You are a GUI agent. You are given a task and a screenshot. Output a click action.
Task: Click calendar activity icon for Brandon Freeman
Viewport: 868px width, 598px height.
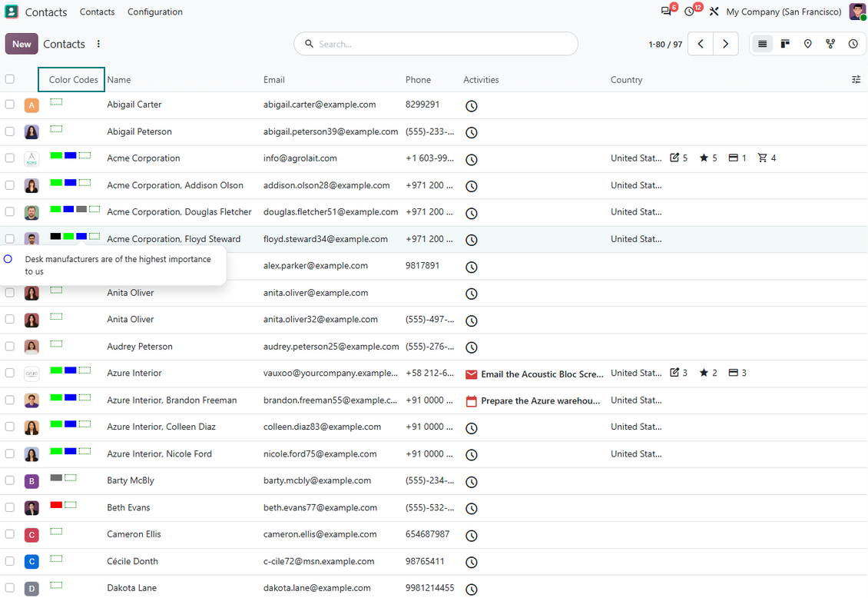471,401
